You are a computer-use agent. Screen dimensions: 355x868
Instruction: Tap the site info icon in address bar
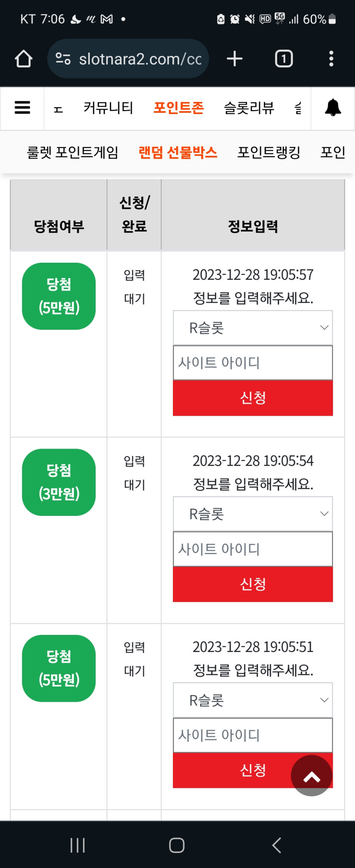(63, 58)
